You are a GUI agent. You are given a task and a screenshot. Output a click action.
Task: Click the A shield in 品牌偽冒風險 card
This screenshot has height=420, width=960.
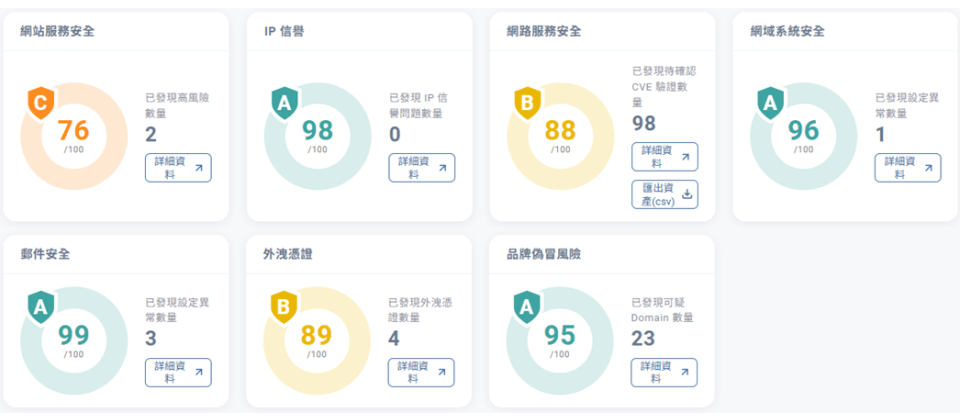527,307
